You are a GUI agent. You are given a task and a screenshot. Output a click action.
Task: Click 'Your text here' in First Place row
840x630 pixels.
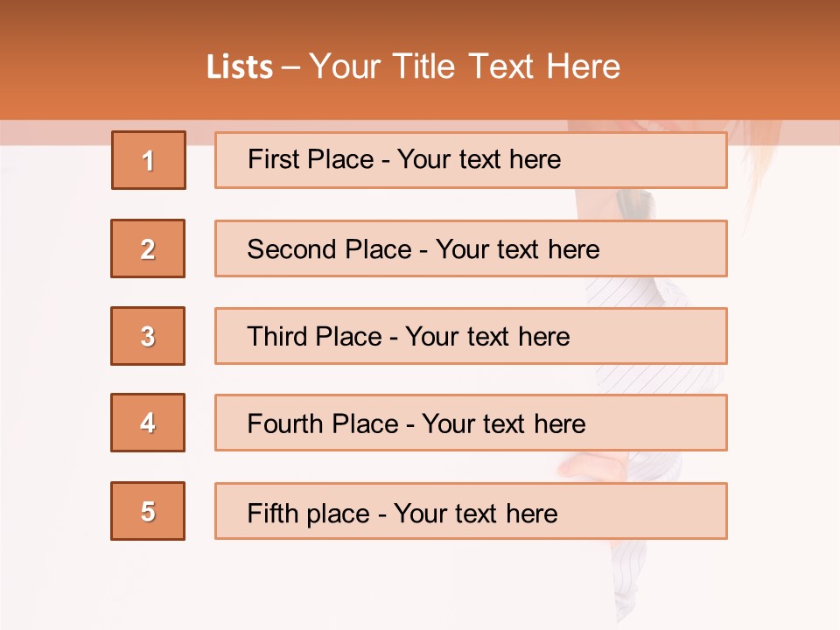click(x=479, y=159)
